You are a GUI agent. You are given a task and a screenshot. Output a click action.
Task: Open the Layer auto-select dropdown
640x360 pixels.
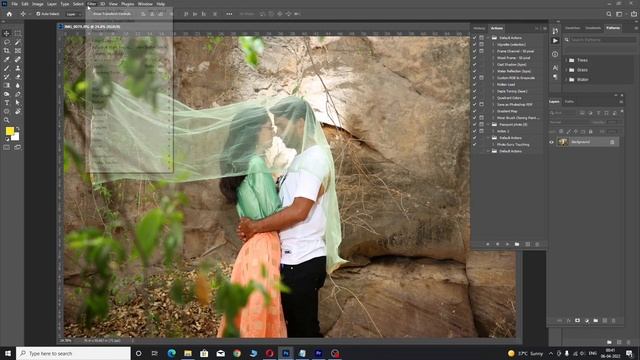coord(73,14)
